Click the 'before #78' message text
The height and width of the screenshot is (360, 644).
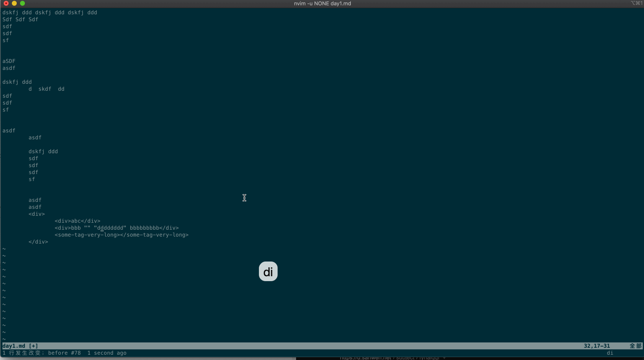[x=65, y=353]
